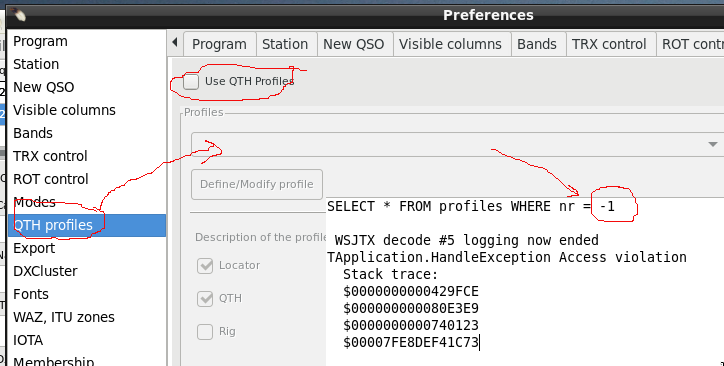Click the feather application icon in title bar
This screenshot has width=724, height=366.
coord(19,14)
